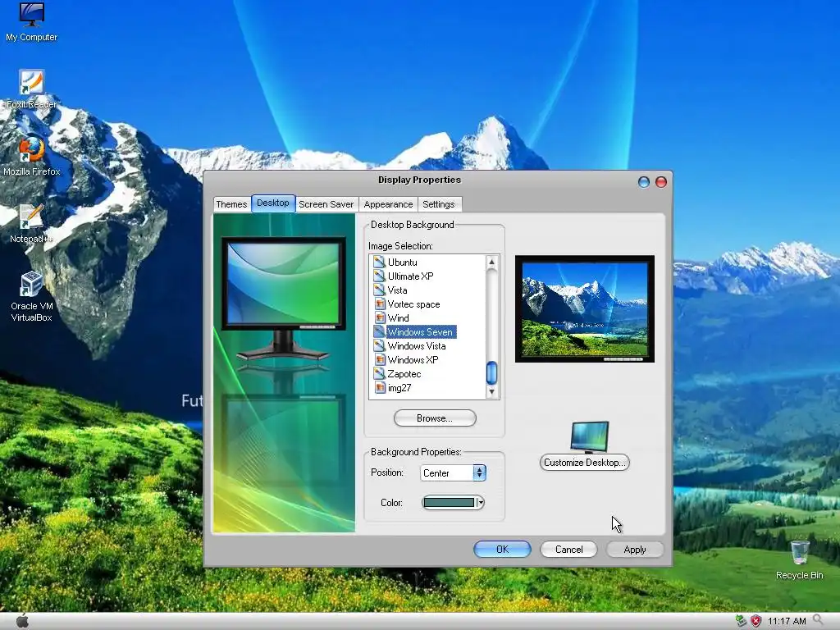Click the Vista wallpaper file icon
840x630 pixels.
click(379, 290)
